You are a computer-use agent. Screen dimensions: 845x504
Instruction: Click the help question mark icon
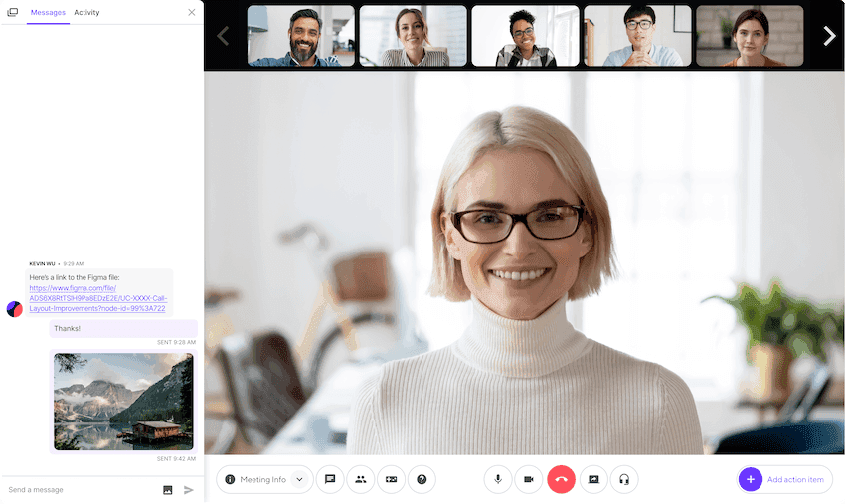pos(422,479)
